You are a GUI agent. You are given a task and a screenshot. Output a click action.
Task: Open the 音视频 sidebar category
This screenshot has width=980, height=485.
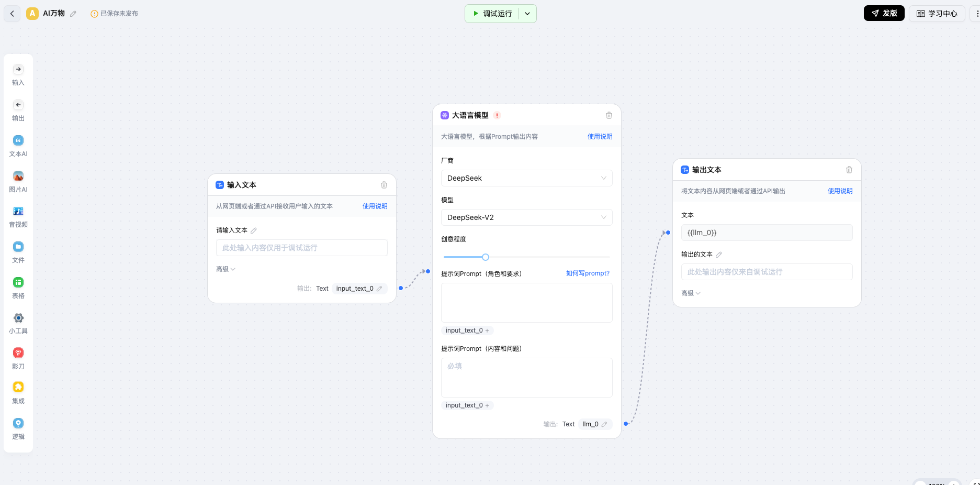click(18, 217)
